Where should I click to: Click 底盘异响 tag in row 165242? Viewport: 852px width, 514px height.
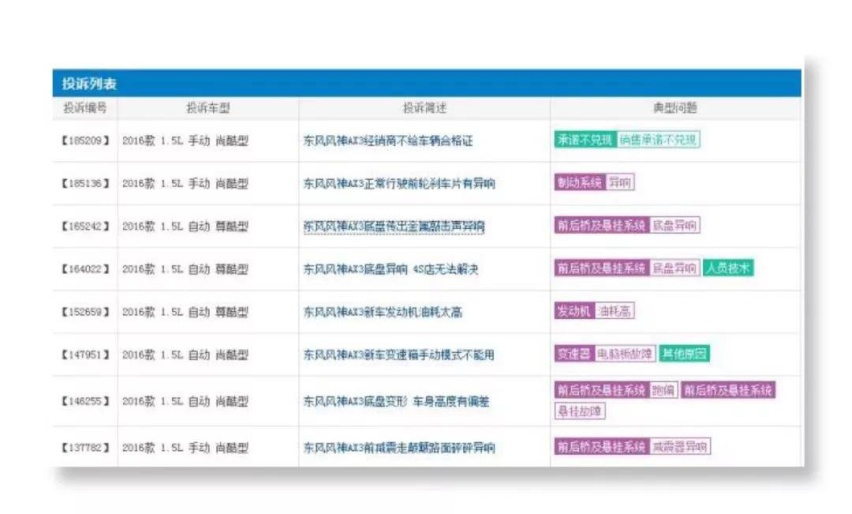coord(674,225)
